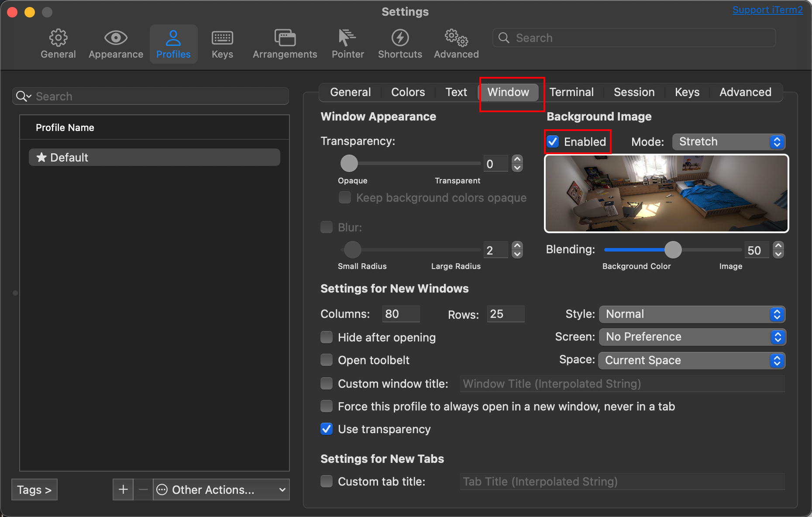The width and height of the screenshot is (812, 517).
Task: Disable the background image Enabled checkbox
Action: point(553,141)
